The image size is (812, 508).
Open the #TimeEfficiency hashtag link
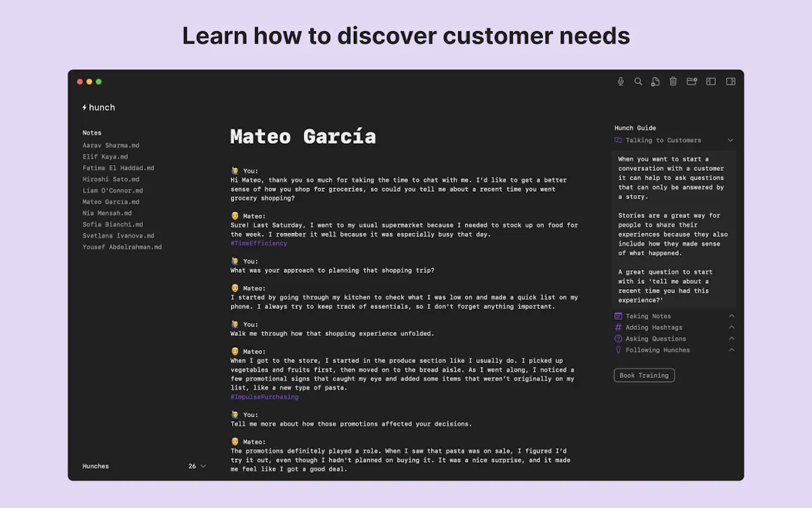258,243
